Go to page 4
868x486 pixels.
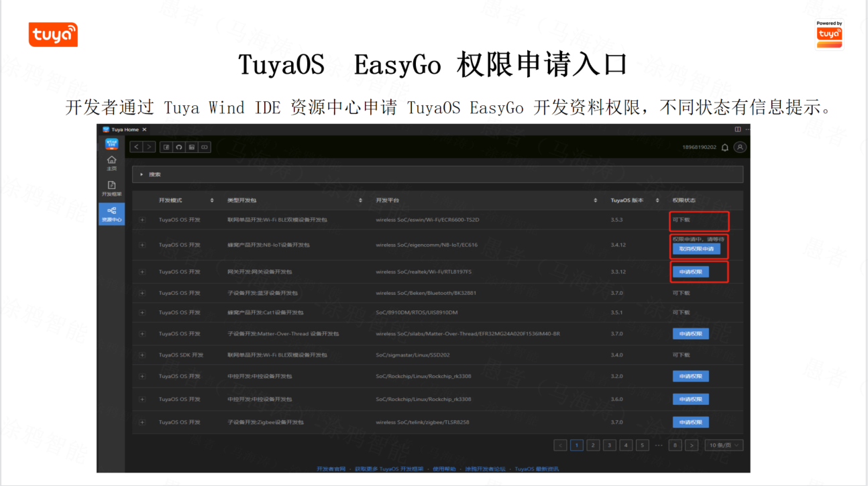pyautogui.click(x=626, y=445)
